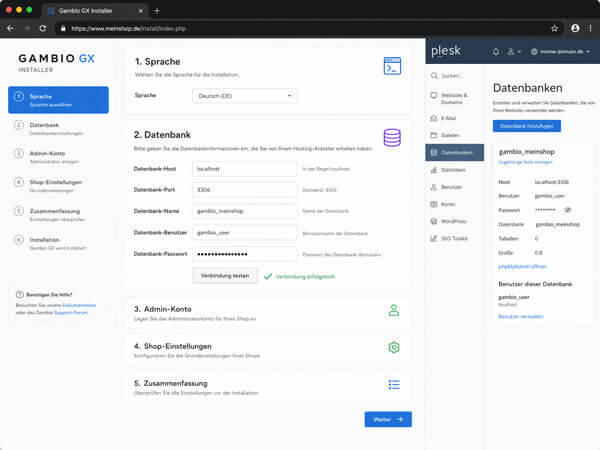
Task: Click Verbindung erfolgreich status text
Action: 305,276
